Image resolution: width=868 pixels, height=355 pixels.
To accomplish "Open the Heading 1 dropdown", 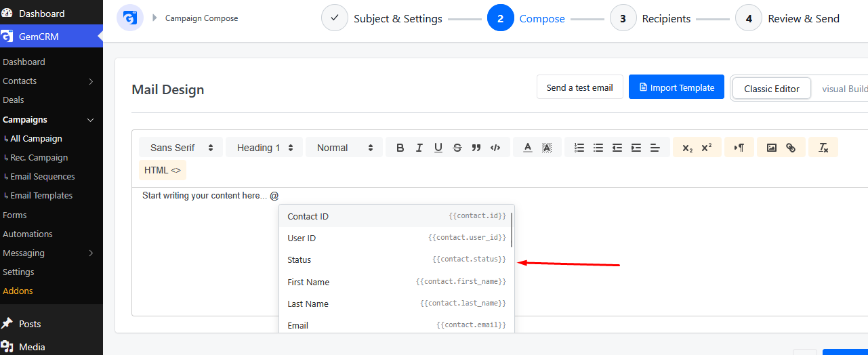I will tap(264, 148).
